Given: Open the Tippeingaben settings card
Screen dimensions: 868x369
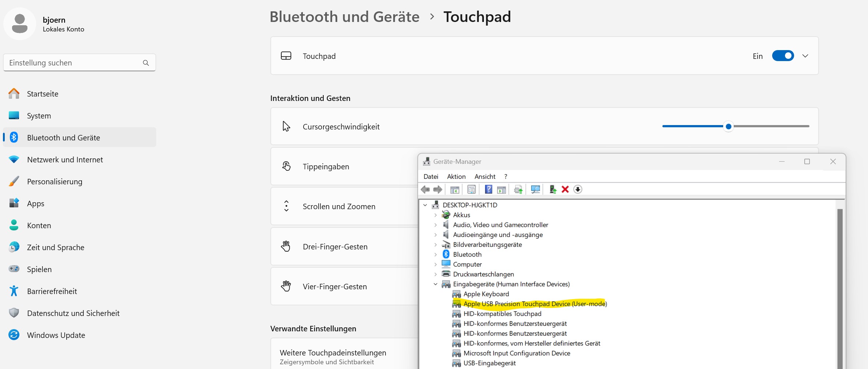Looking at the screenshot, I should [x=344, y=167].
